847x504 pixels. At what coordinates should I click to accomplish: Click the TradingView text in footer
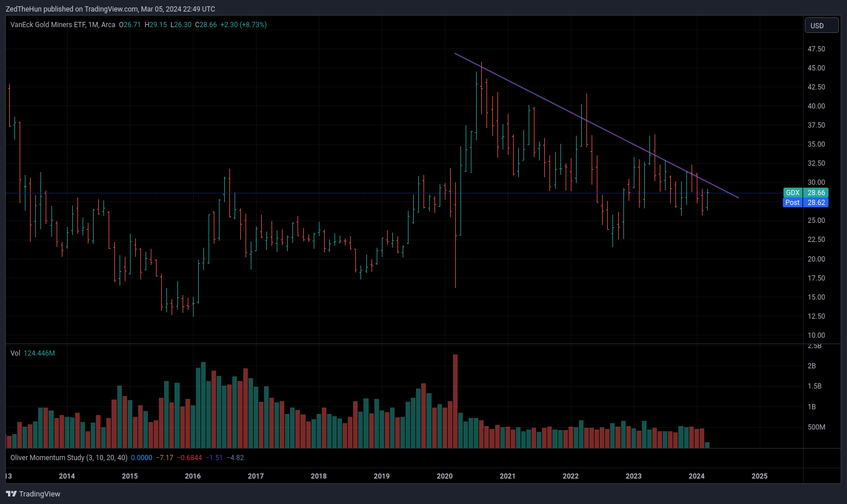[x=39, y=494]
